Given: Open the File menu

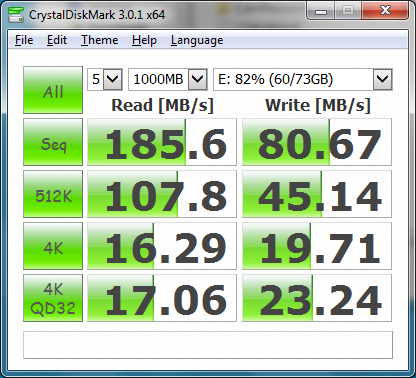Looking at the screenshot, I should [x=24, y=40].
